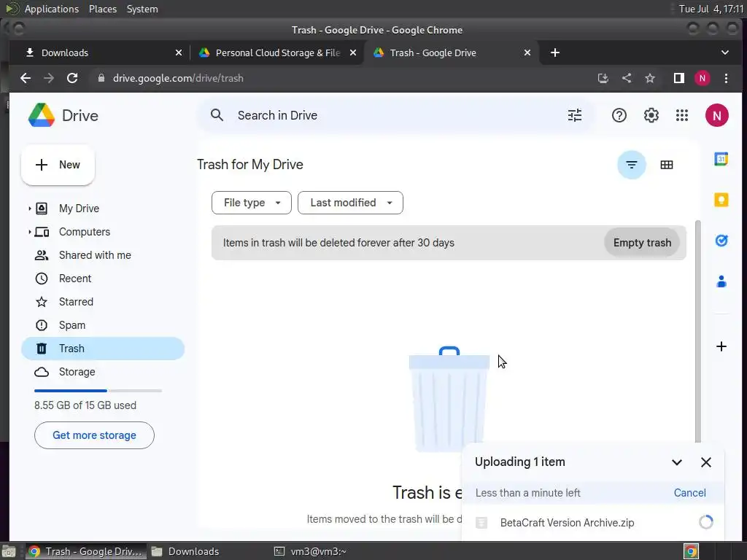Share this page from address bar
The image size is (747, 560).
coord(627,78)
